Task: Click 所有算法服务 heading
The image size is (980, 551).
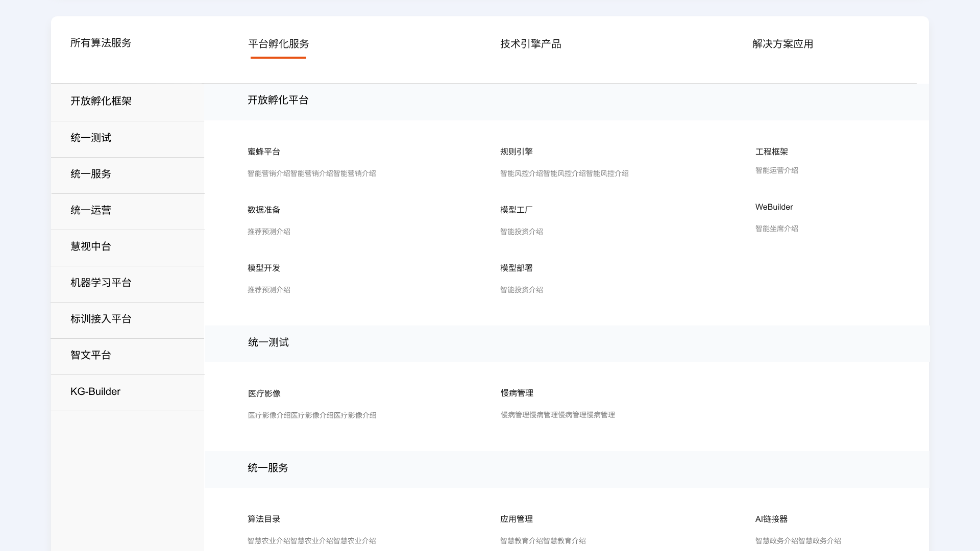Action: point(101,43)
